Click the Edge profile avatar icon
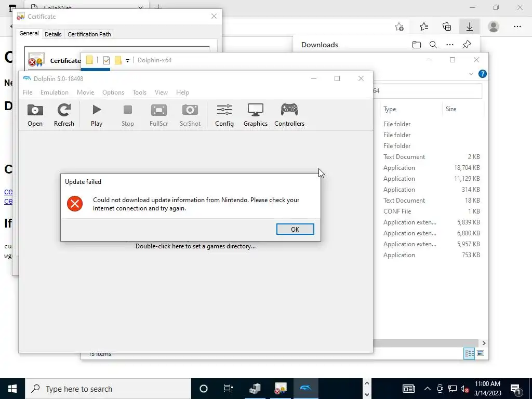The height and width of the screenshot is (399, 532). point(494,26)
